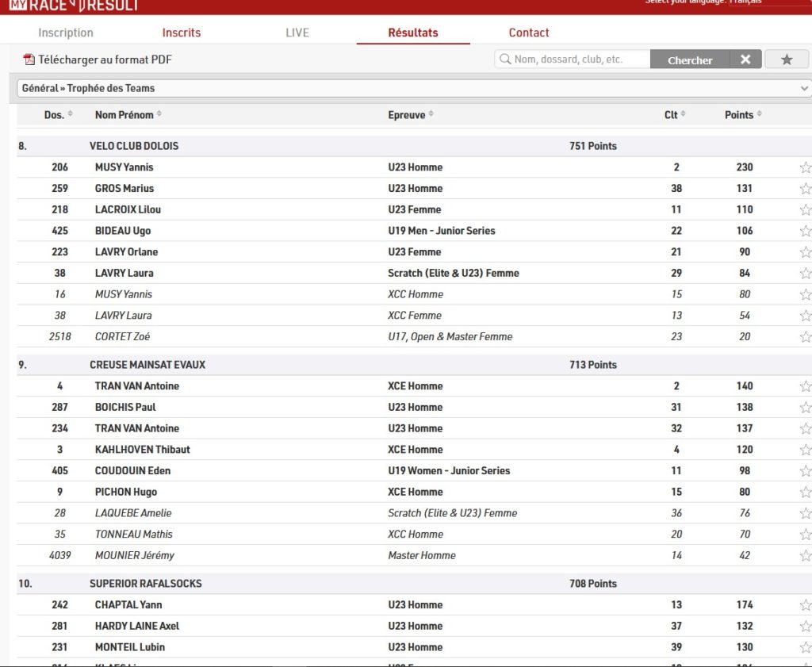This screenshot has width=812, height=667.
Task: Open Général » Trophée des Teams dropdown
Action: [414, 88]
